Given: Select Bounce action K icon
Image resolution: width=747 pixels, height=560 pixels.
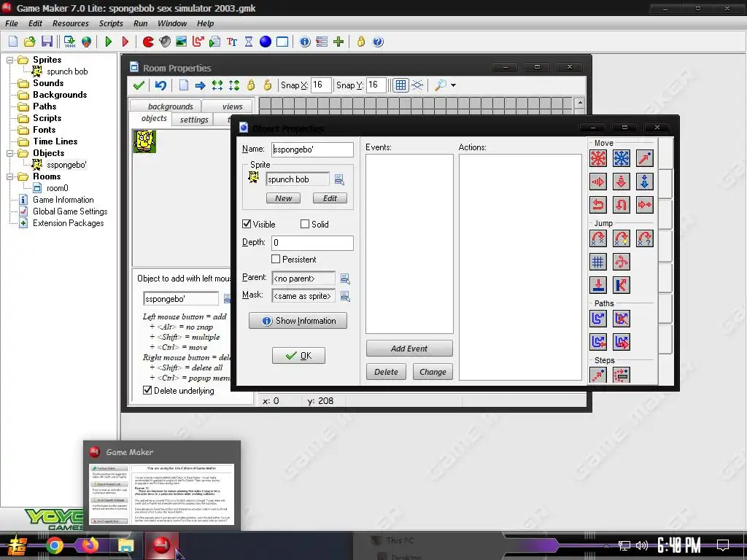Looking at the screenshot, I should [x=622, y=285].
